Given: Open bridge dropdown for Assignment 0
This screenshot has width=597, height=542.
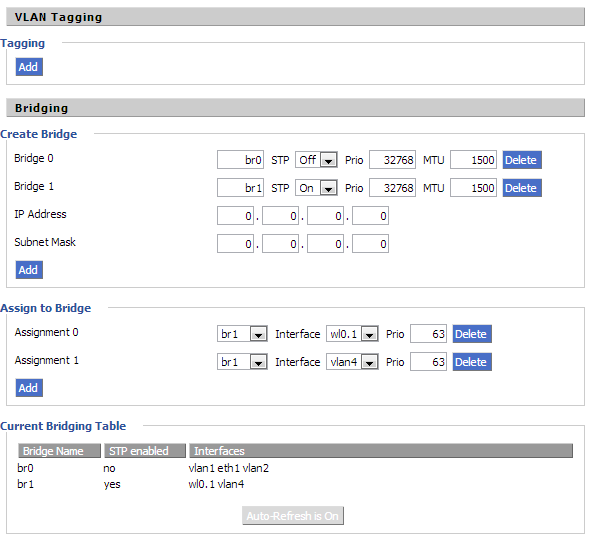Looking at the screenshot, I should [242, 334].
